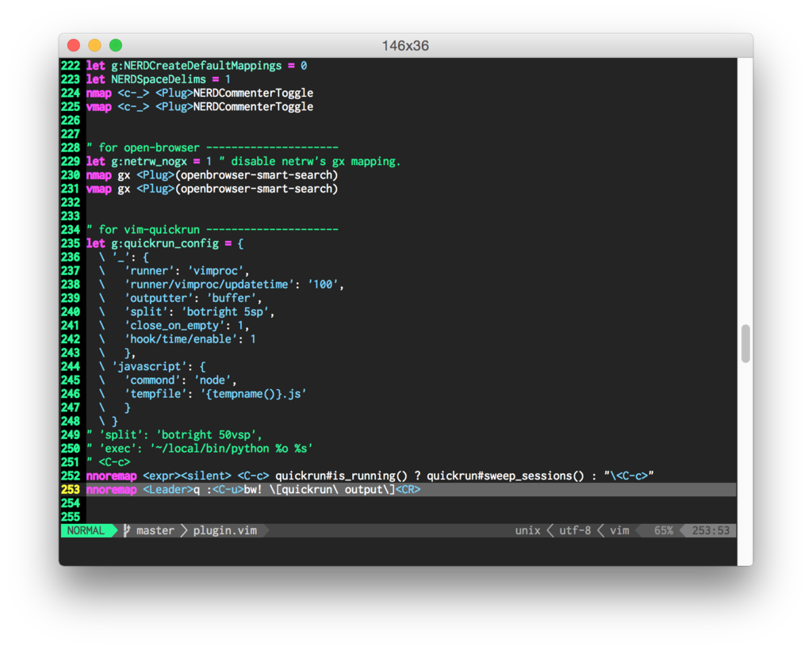Click the chevron before vim segment

pos(599,530)
